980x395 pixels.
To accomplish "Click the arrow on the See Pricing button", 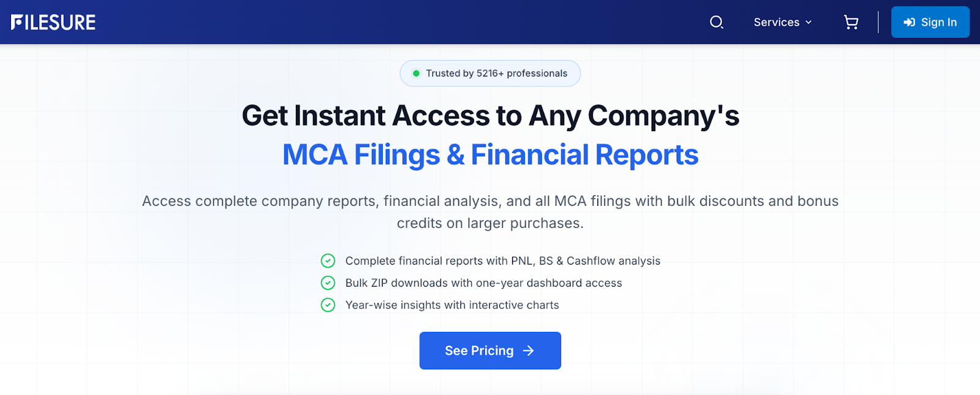I will click(x=529, y=351).
